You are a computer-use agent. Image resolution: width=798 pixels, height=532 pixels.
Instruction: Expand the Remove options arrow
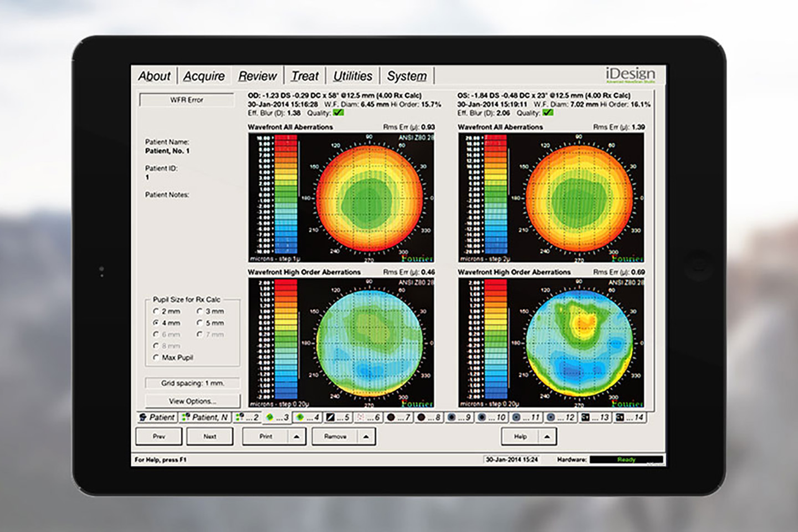point(366,437)
